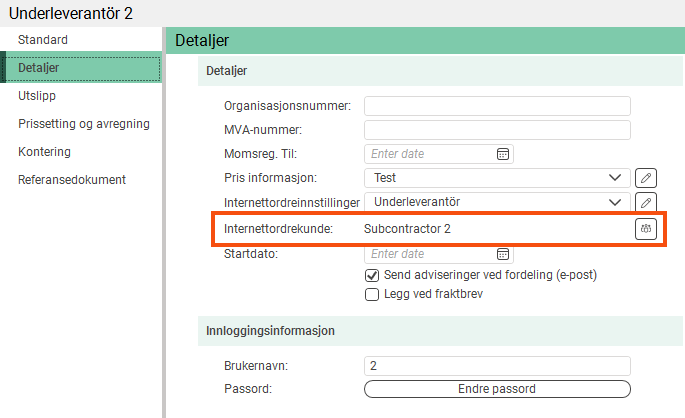Open the Kontering page
685x418 pixels.
point(44,152)
